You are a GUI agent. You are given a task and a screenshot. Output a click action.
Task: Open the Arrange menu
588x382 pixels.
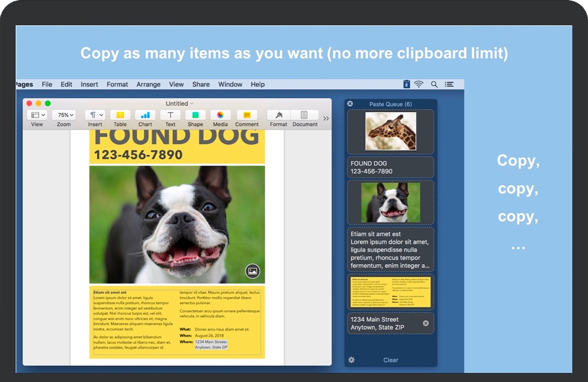[x=148, y=85]
